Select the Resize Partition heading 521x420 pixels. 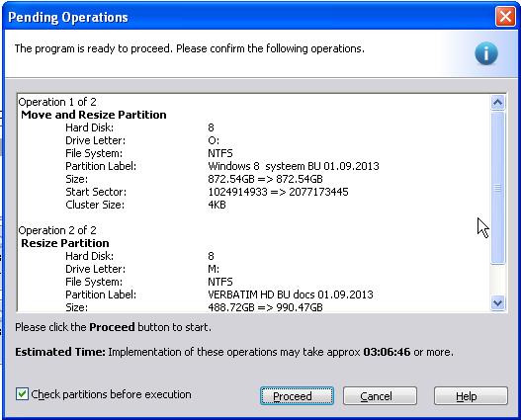tap(65, 243)
